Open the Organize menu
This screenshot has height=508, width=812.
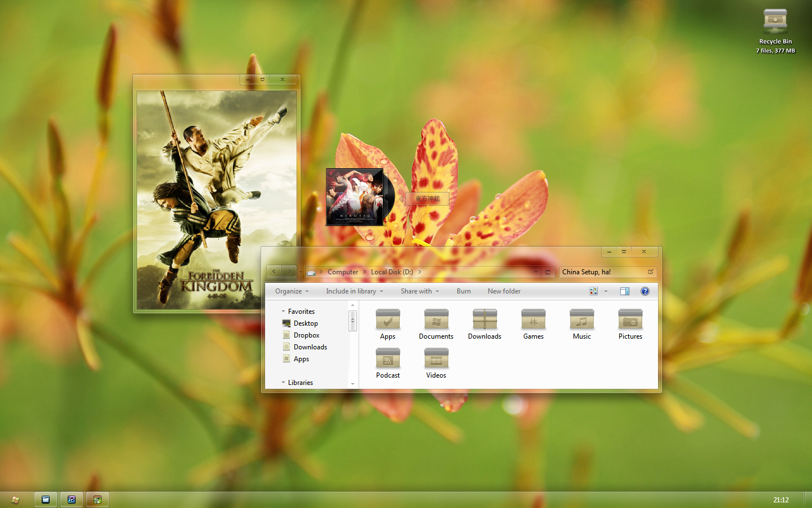tap(292, 291)
